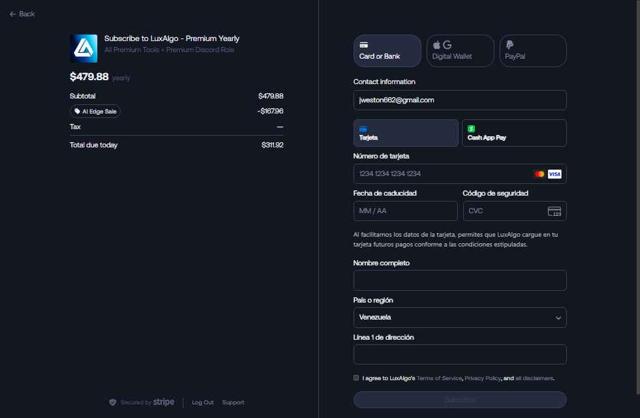Open the all disclaimers link
640x418 pixels.
[534, 378]
